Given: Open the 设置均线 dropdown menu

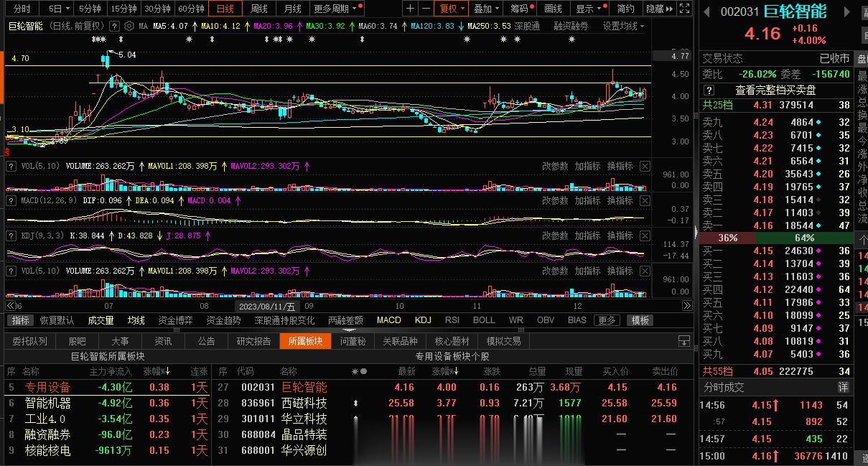Looking at the screenshot, I should click(622, 26).
